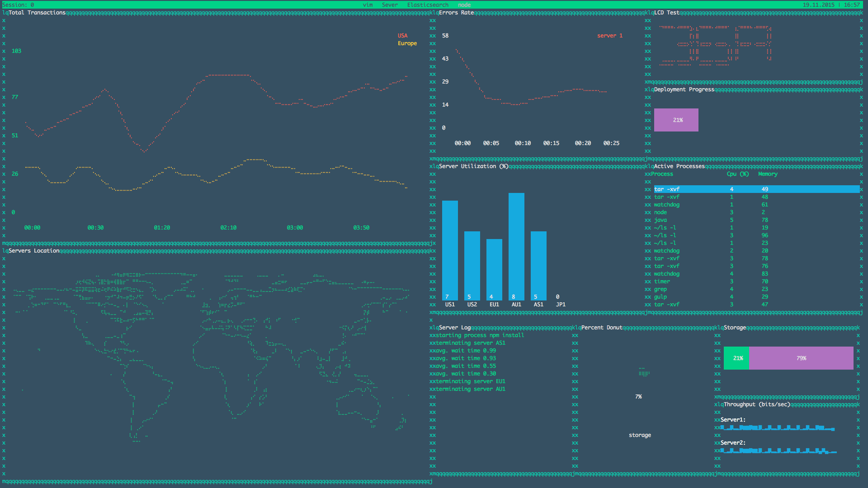Screen dimensions: 868x488
Task: Select the EU1 utilization bar
Action: coord(494,270)
